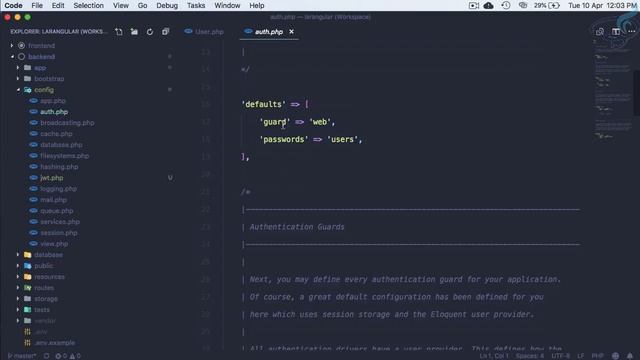This screenshot has height=360, width=640.
Task: Open view.php file
Action: point(54,244)
